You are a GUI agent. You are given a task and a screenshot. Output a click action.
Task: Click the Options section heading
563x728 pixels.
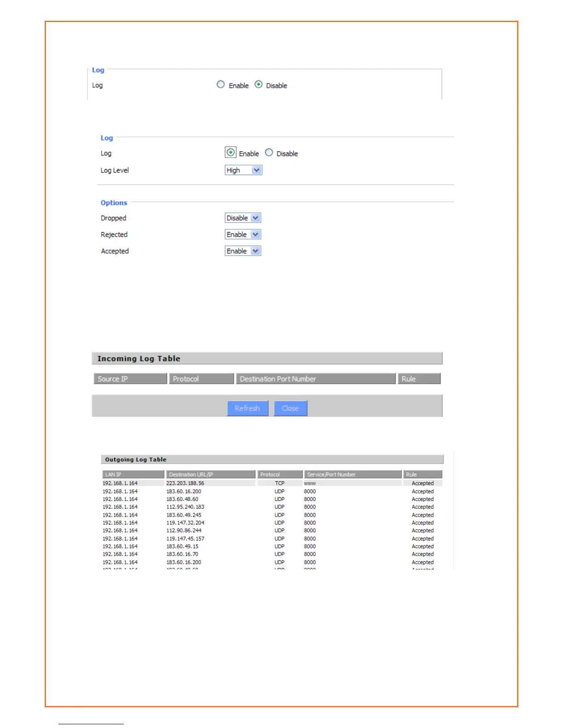pos(114,203)
